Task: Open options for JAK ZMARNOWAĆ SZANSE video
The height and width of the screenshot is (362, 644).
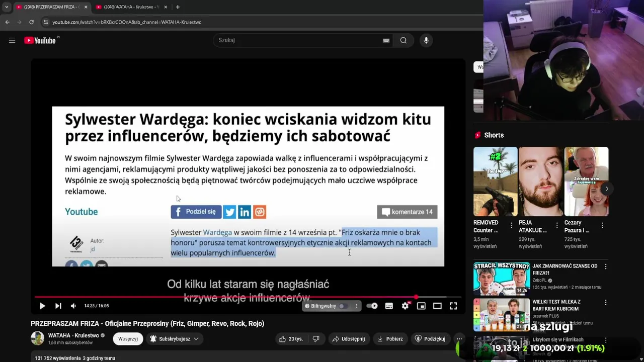Action: 606,266
